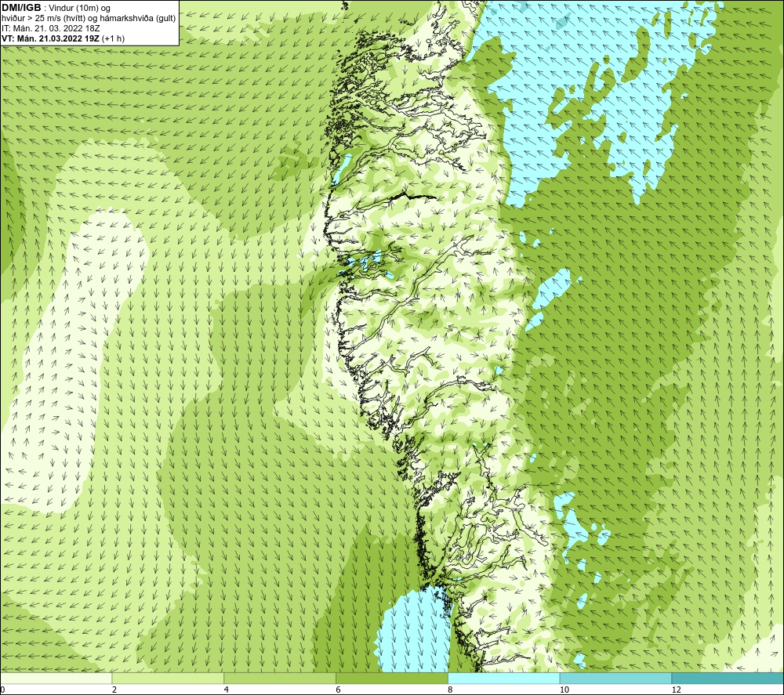
Task: Click the scale label '2'
Action: click(x=114, y=690)
